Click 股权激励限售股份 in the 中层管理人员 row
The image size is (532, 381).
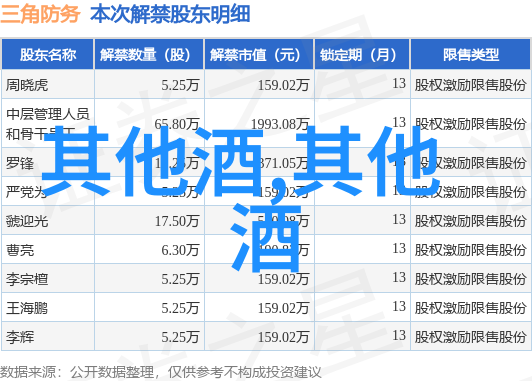pos(470,124)
